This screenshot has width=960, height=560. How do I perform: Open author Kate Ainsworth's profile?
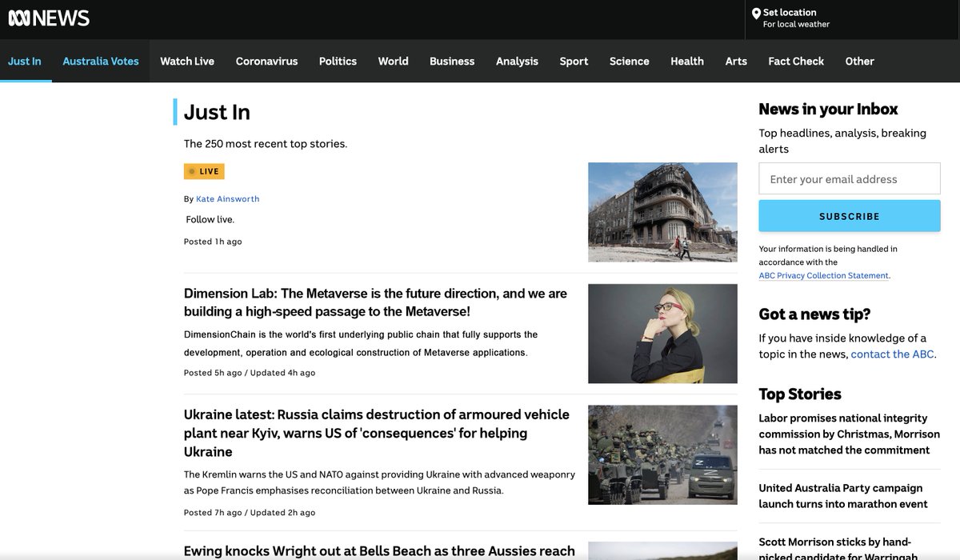(x=228, y=198)
